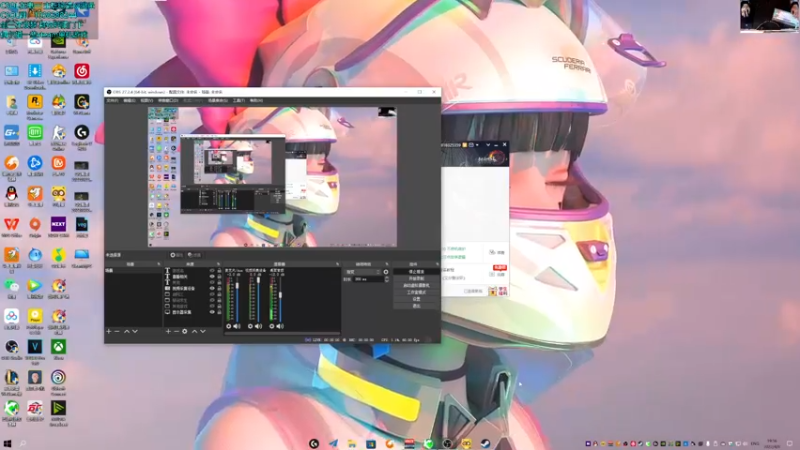Screen dimensions: 800x450
Task: Open the File menu in OBS
Action: click(112, 101)
